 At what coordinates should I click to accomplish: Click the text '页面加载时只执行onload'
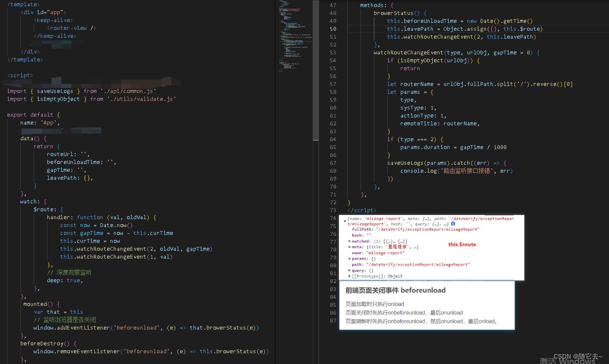click(x=375, y=304)
